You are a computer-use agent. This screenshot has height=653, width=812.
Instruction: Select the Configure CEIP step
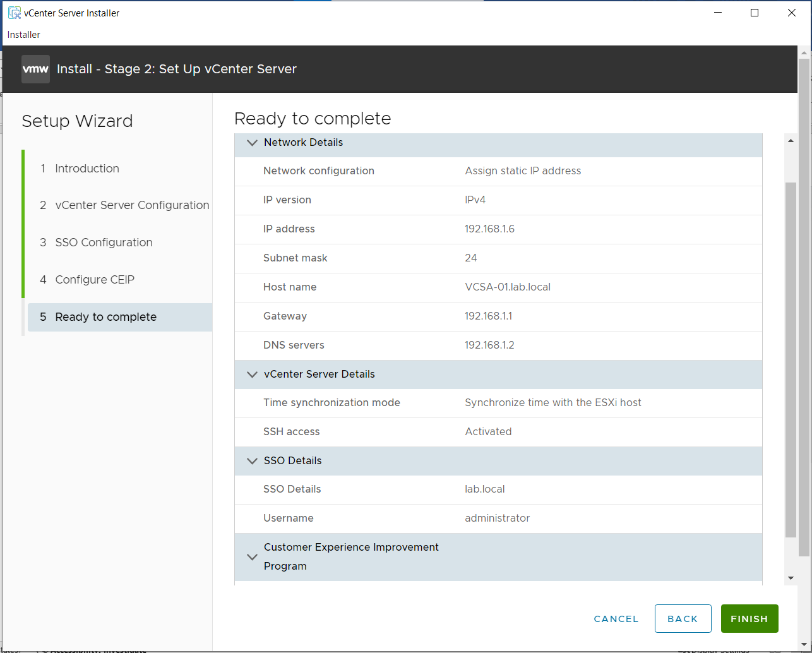coord(95,280)
